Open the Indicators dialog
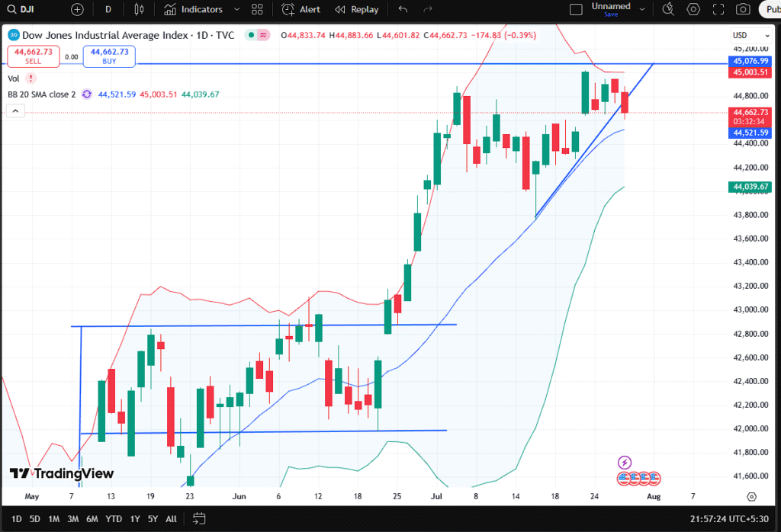 tap(193, 9)
